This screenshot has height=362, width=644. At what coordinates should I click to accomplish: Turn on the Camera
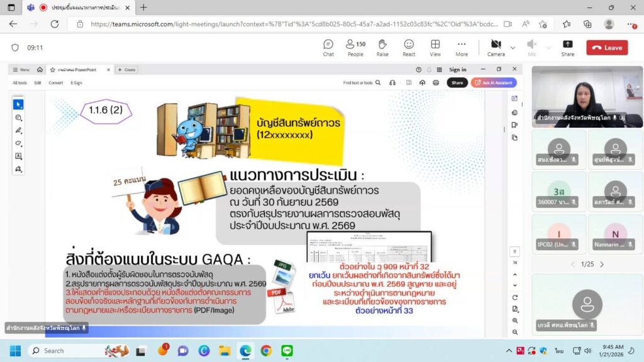(x=496, y=47)
